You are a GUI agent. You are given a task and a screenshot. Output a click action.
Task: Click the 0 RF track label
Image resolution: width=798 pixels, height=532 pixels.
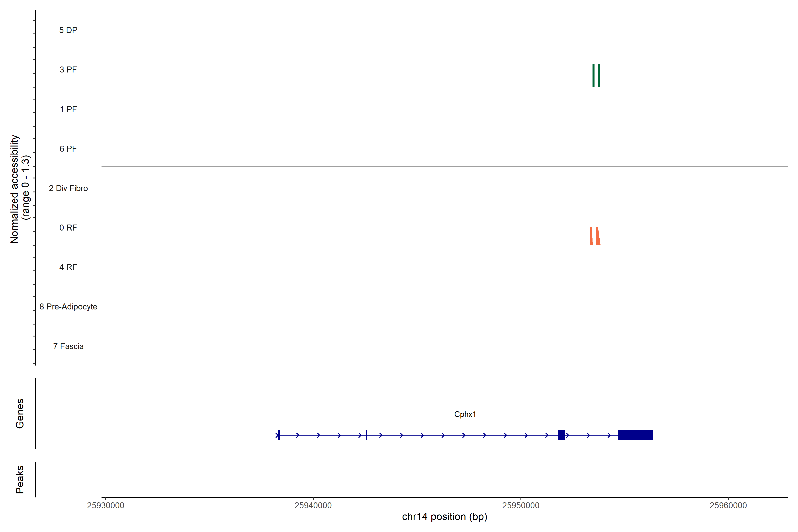click(68, 228)
